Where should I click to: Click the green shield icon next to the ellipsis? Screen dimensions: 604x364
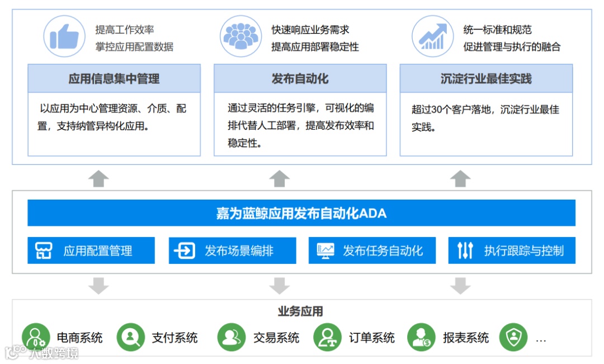[x=513, y=337]
